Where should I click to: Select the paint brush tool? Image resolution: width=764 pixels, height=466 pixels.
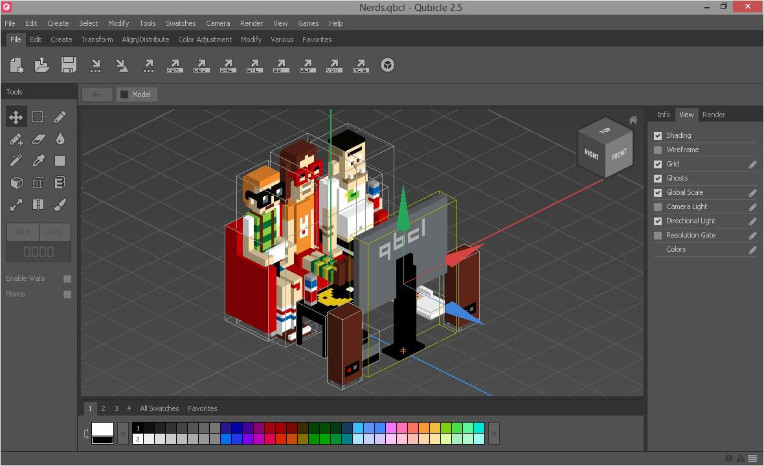(x=60, y=205)
